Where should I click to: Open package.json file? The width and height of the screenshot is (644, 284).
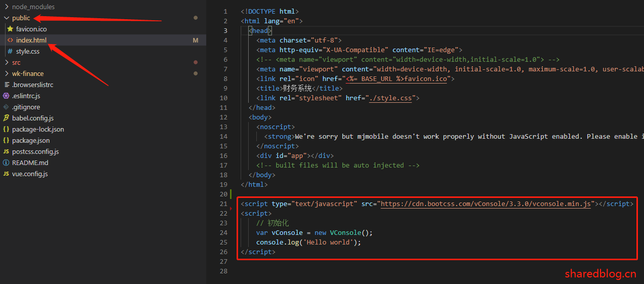[31, 140]
